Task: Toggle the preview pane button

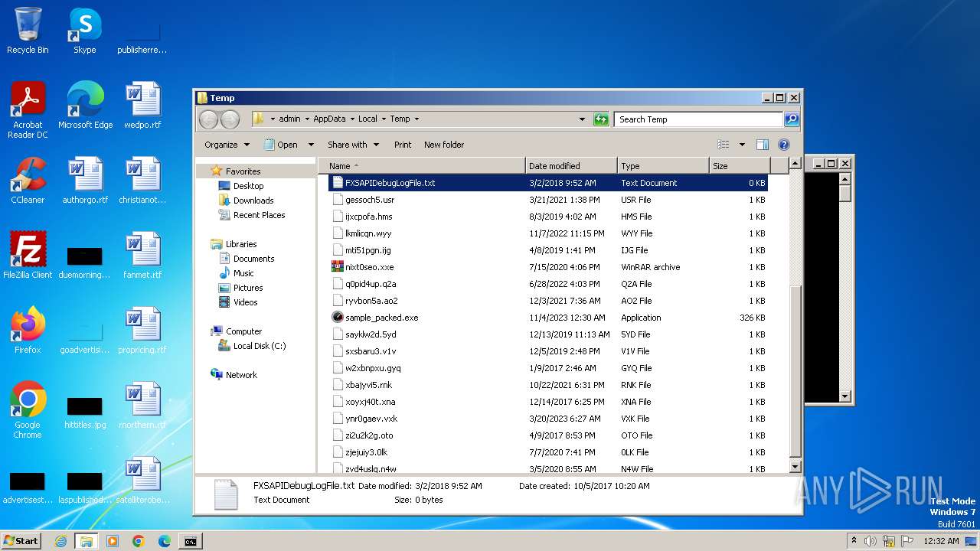Action: coord(762,145)
